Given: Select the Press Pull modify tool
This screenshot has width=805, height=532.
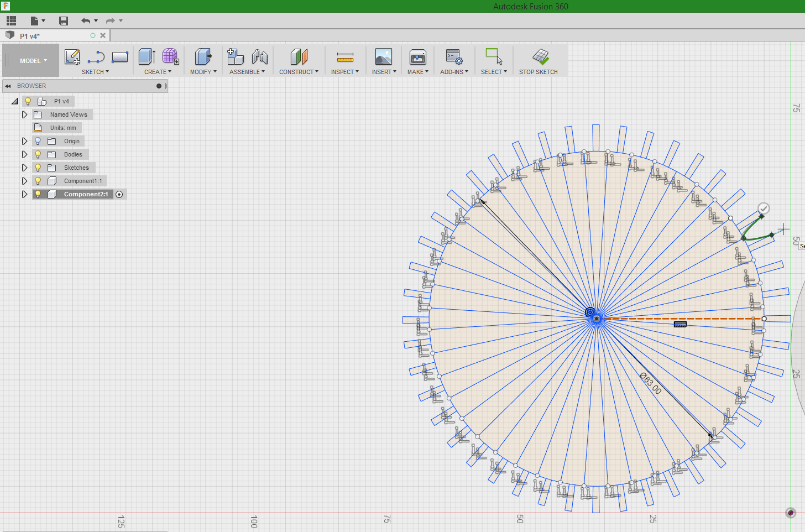Looking at the screenshot, I should [203, 56].
